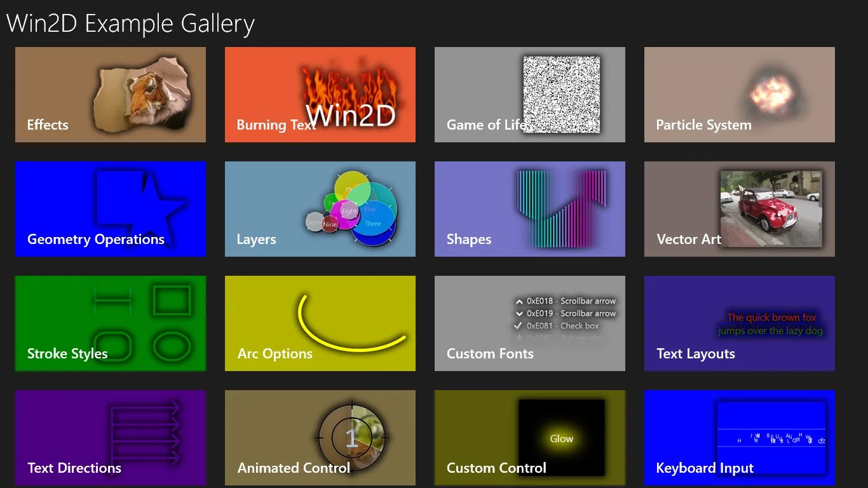Open the Effects example tile
868x488 pixels.
(x=111, y=95)
